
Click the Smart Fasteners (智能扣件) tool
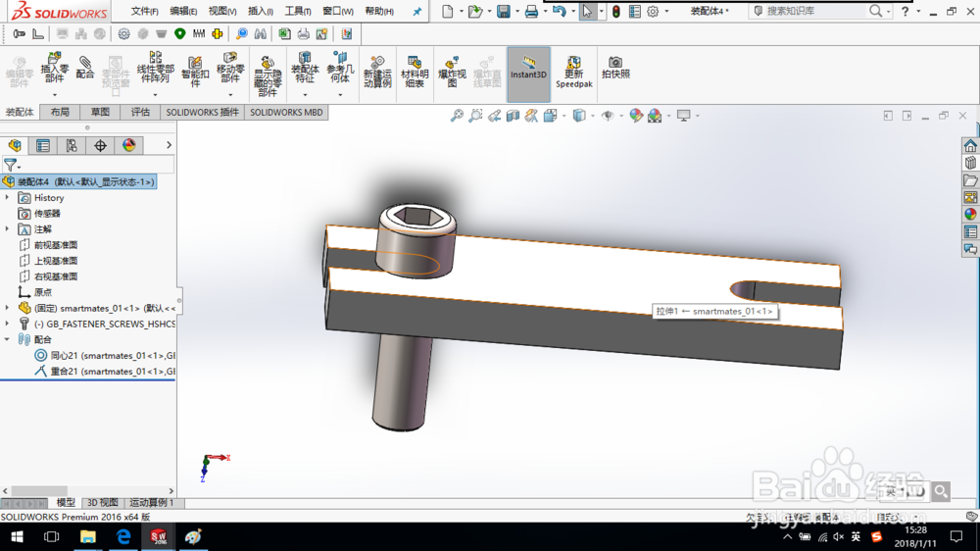[x=195, y=72]
